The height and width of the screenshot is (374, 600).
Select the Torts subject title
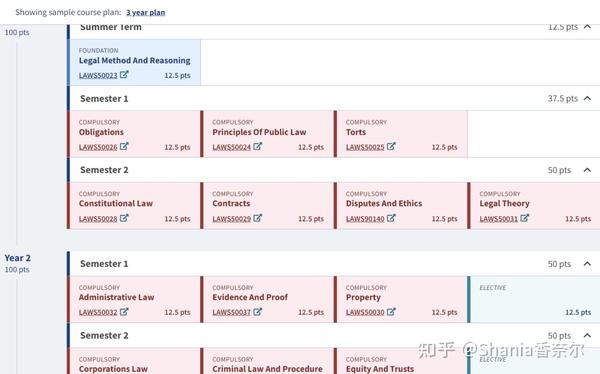(356, 132)
